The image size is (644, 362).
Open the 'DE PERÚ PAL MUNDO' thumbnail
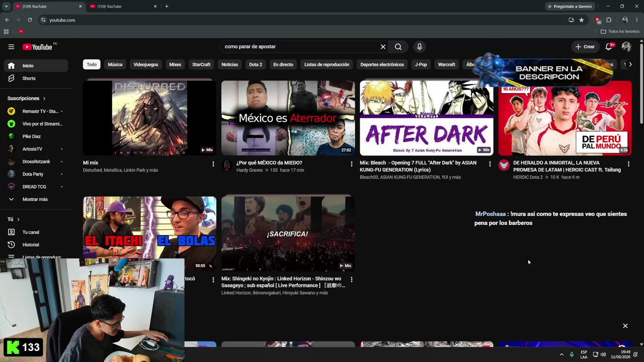coord(565,118)
